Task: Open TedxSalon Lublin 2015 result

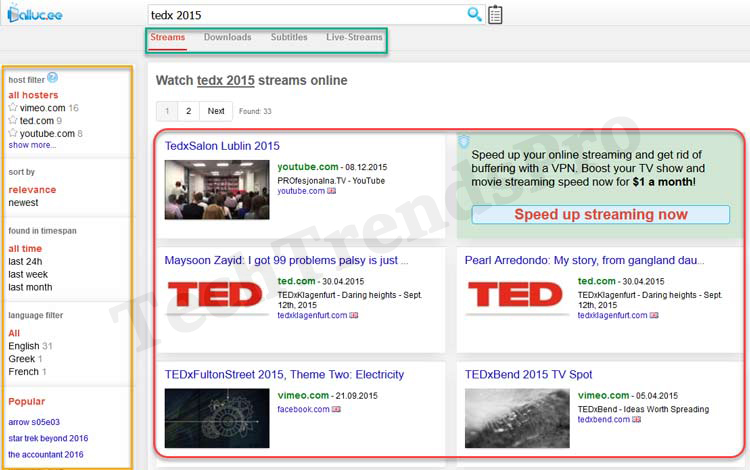Action: coord(222,146)
